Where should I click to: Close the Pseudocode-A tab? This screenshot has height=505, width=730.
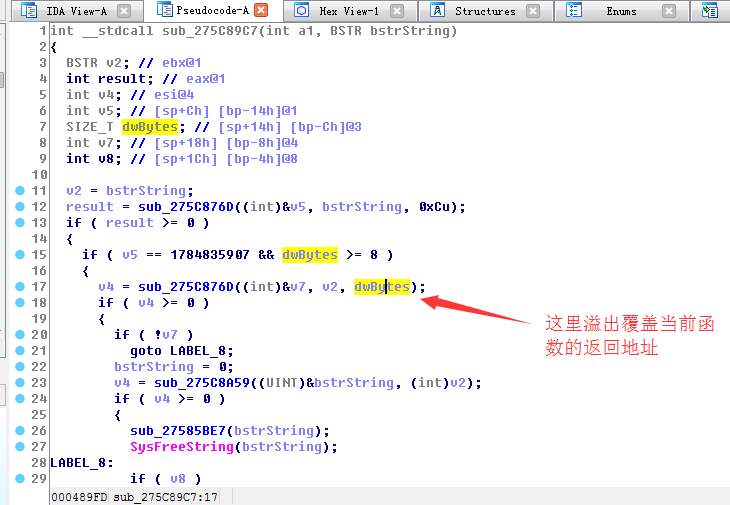(261, 11)
